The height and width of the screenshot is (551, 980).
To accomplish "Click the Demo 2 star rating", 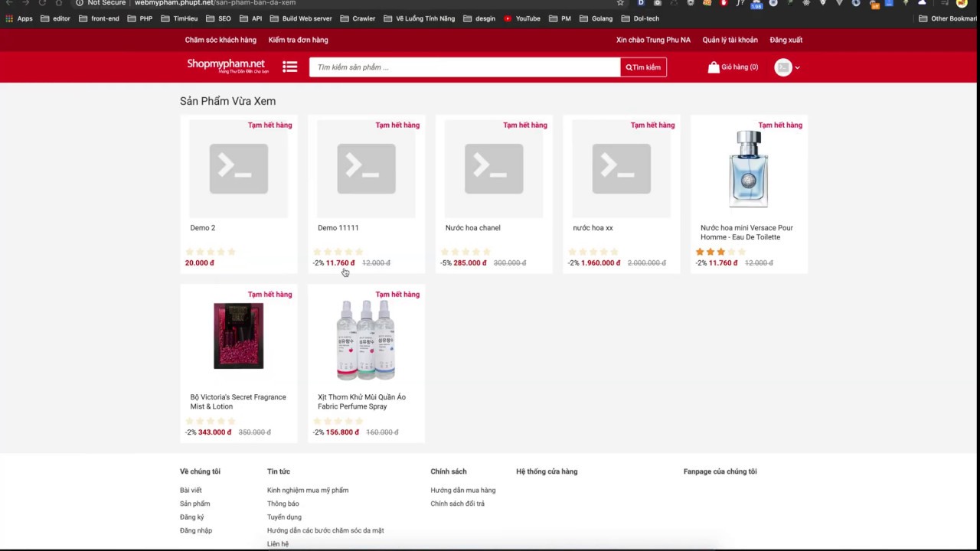I will [x=210, y=252].
